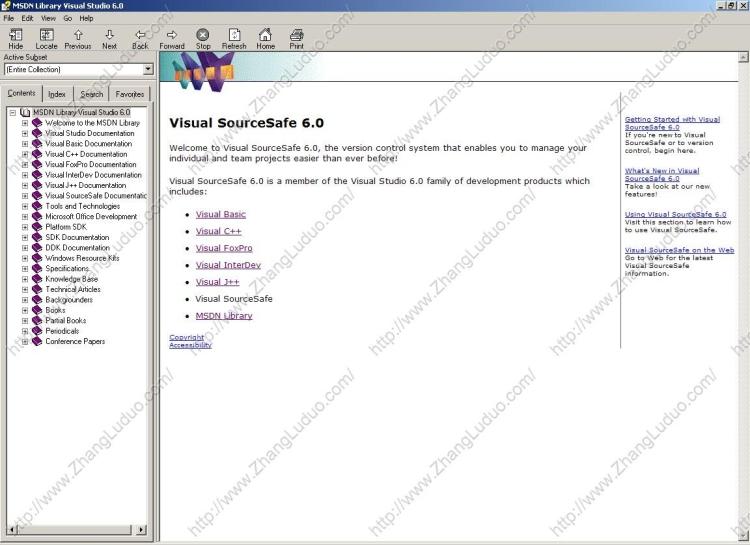Open the File menu
This screenshot has width=750, height=545.
(x=9, y=18)
